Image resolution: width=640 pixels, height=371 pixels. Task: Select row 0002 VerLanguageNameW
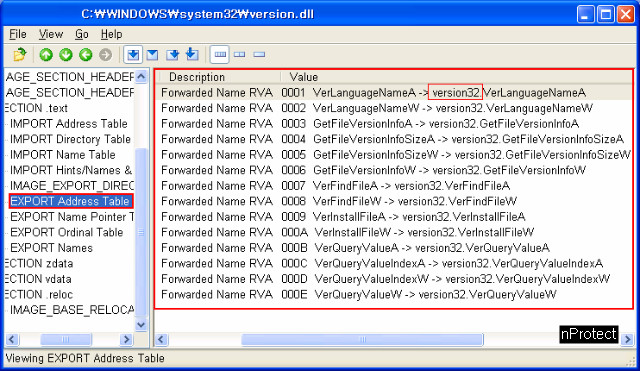click(394, 108)
